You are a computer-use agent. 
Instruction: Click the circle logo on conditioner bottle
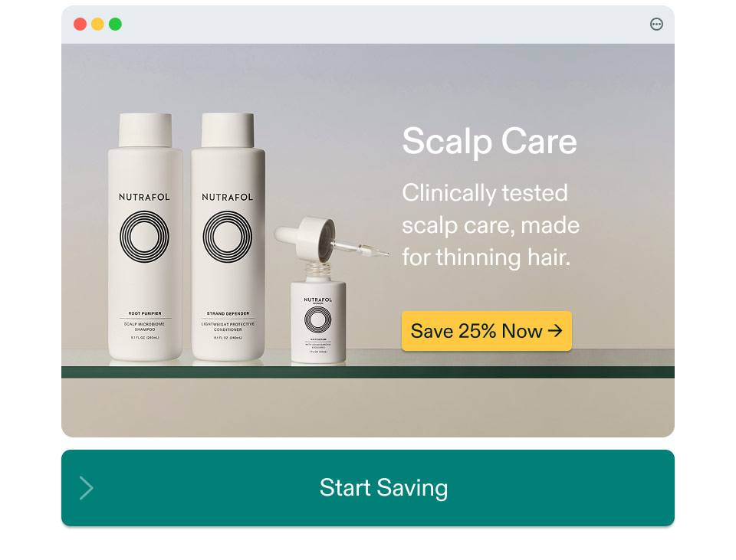pyautogui.click(x=227, y=236)
